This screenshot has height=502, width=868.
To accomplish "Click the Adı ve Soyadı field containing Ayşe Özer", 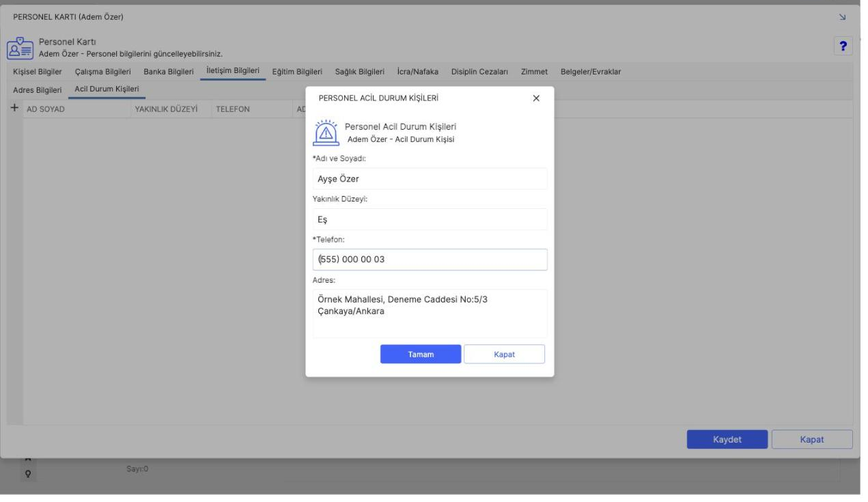I will (x=430, y=178).
